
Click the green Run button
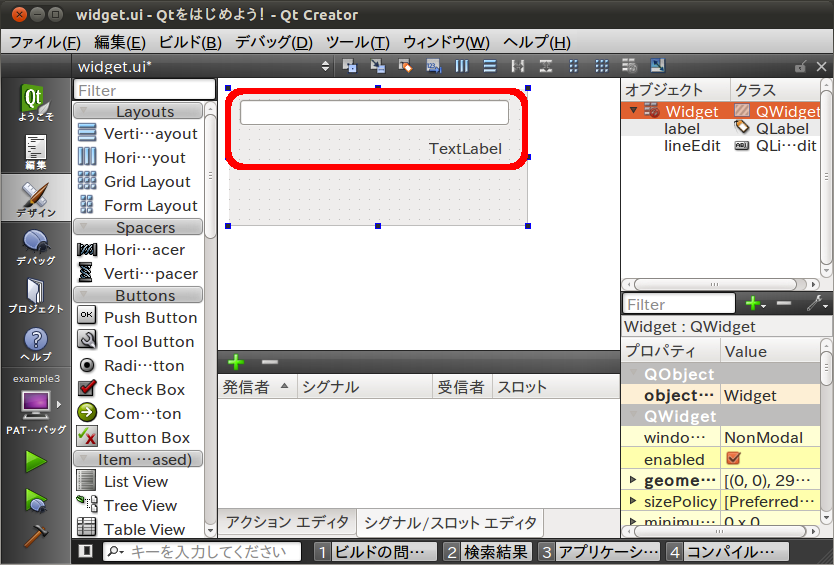(36, 461)
